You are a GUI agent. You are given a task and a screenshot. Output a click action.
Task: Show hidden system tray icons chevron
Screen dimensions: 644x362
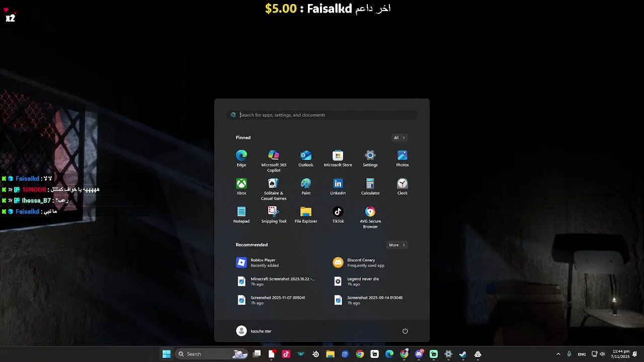click(558, 354)
